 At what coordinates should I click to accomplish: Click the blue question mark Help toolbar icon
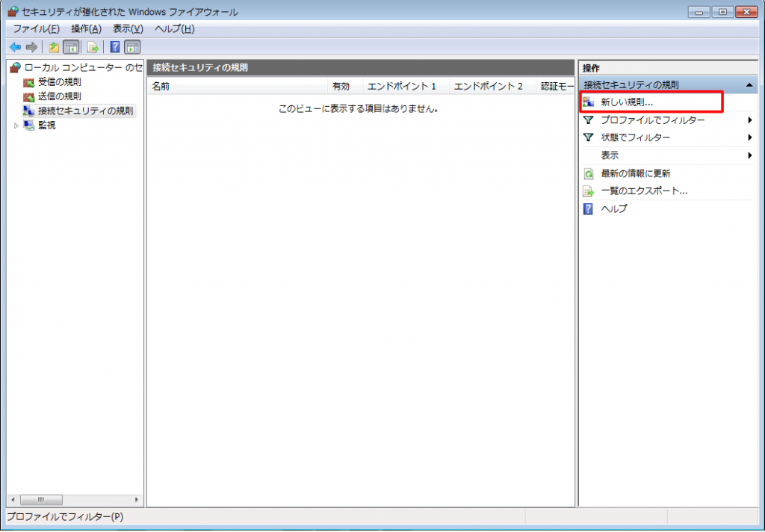coord(115,47)
